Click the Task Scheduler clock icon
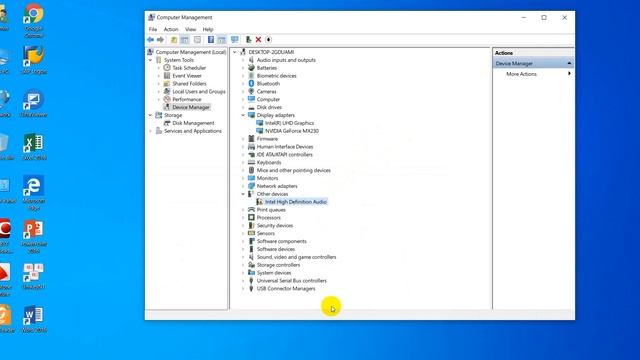This screenshot has height=360, width=640. pos(167,68)
